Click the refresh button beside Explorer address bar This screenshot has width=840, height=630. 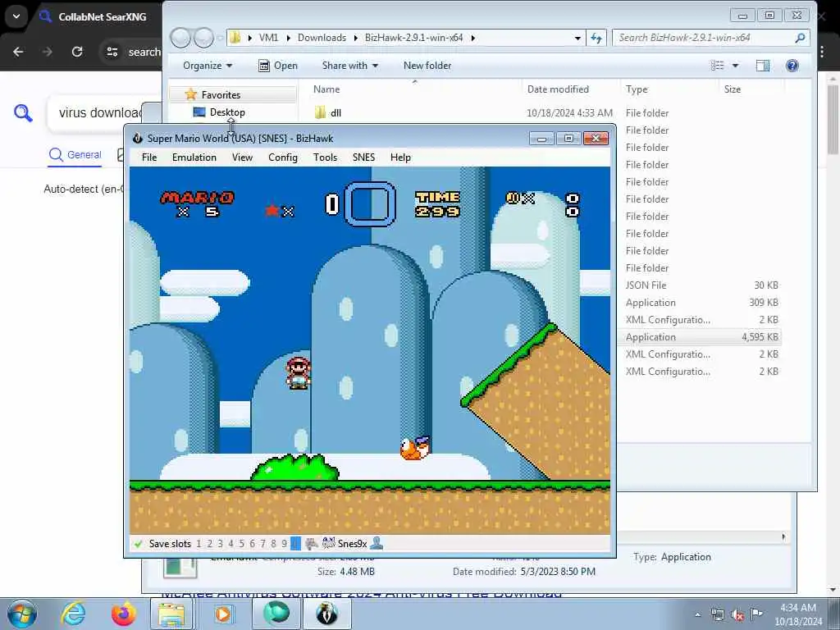coord(596,38)
